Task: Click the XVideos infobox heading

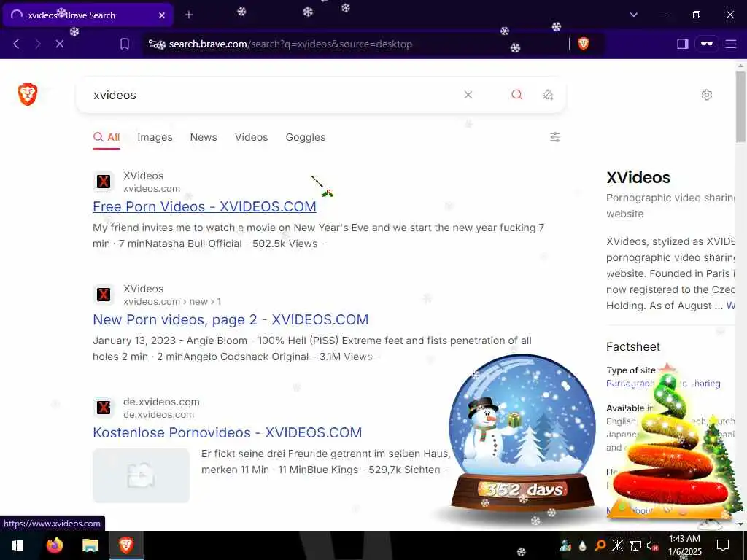Action: click(638, 178)
